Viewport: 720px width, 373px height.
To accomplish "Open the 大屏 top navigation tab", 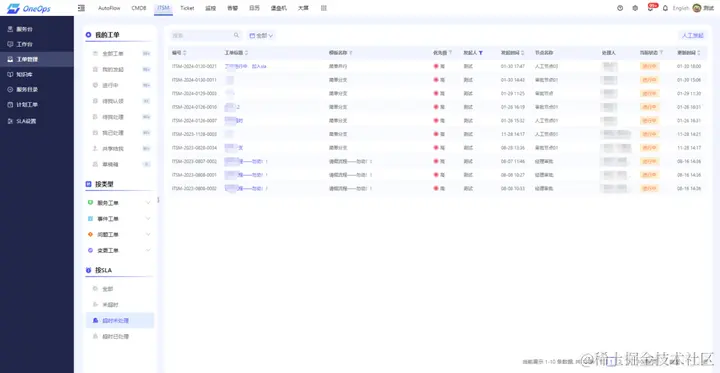I will coord(303,8).
